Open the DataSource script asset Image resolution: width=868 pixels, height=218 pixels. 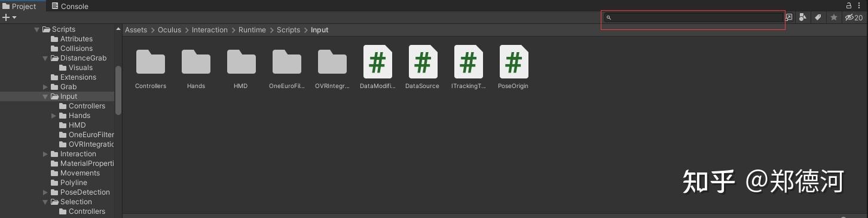click(422, 62)
